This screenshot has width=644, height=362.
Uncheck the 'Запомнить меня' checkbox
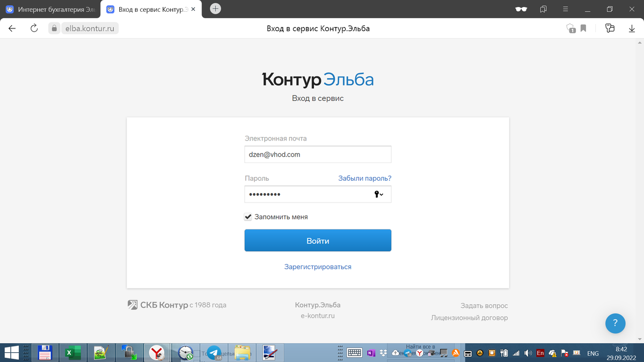[x=248, y=217]
